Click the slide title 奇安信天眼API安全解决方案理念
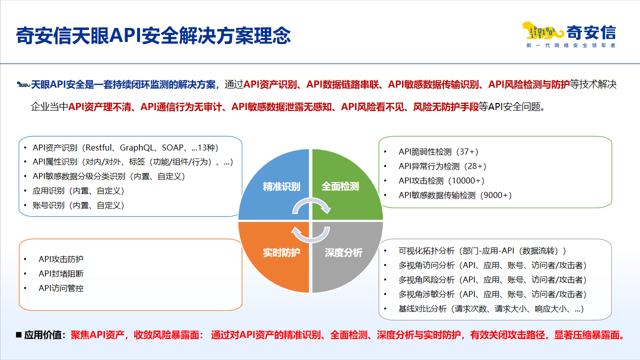The image size is (640, 360). coord(153,36)
